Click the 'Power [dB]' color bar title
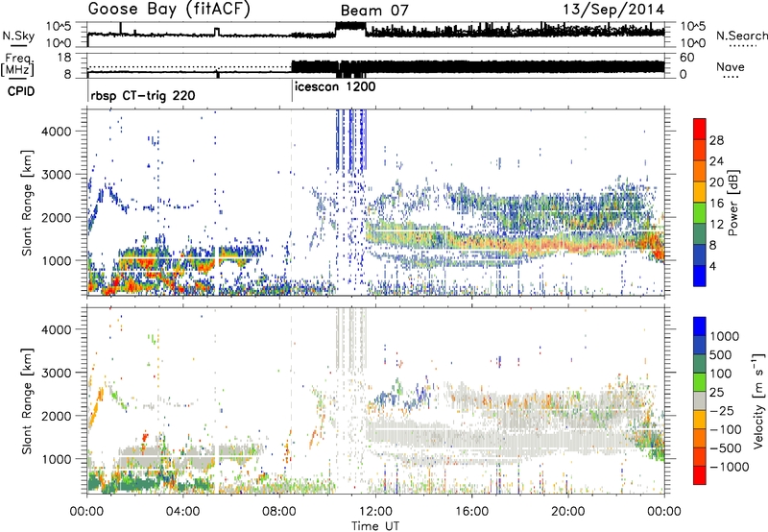768x532 pixels. pos(733,203)
